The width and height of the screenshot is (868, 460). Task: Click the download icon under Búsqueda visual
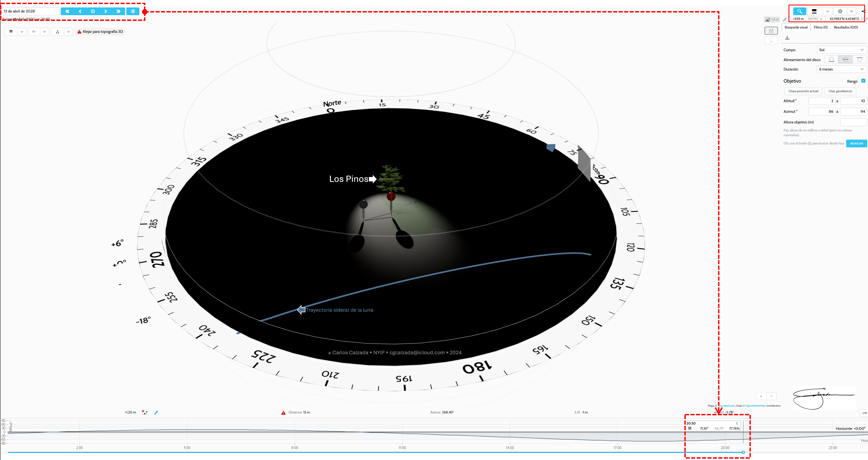(x=787, y=38)
